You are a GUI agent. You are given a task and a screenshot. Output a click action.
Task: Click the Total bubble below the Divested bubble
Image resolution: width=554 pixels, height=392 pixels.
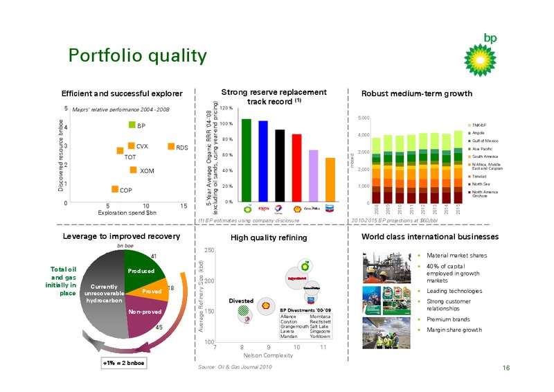pyautogui.click(x=247, y=318)
